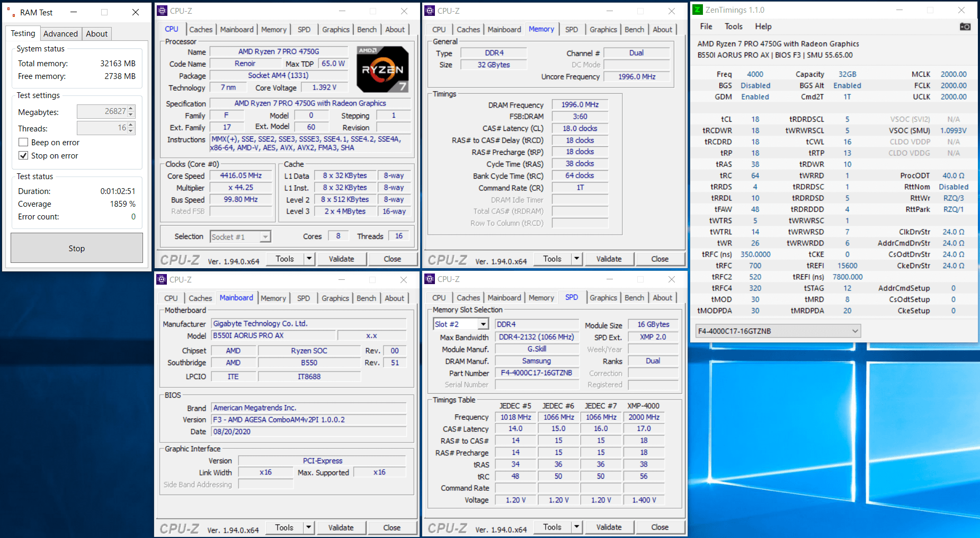Click Close in the CPU-Z window showing SPD info
980x538 pixels.
click(x=660, y=527)
